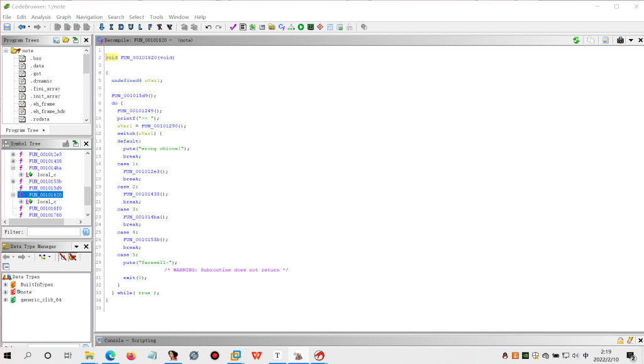Expand FUN_001012e3 in the Symbol Tree
Screen dimensions: 644x364
13,154
